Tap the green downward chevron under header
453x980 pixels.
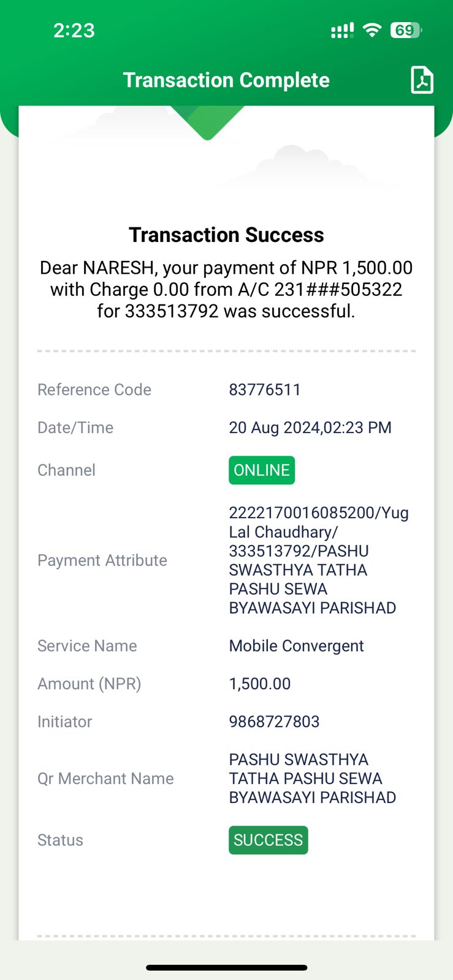[x=207, y=123]
